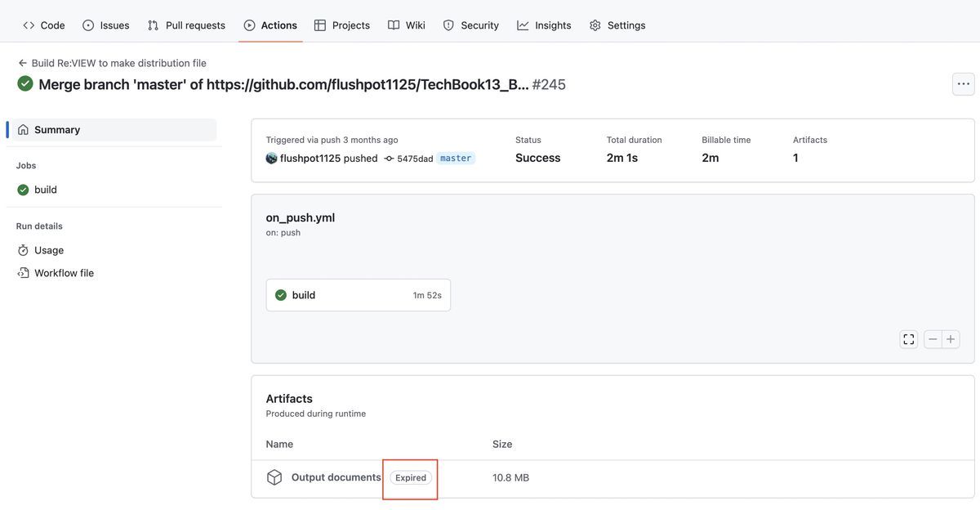Click the total duration 2m 1s

tap(622, 158)
